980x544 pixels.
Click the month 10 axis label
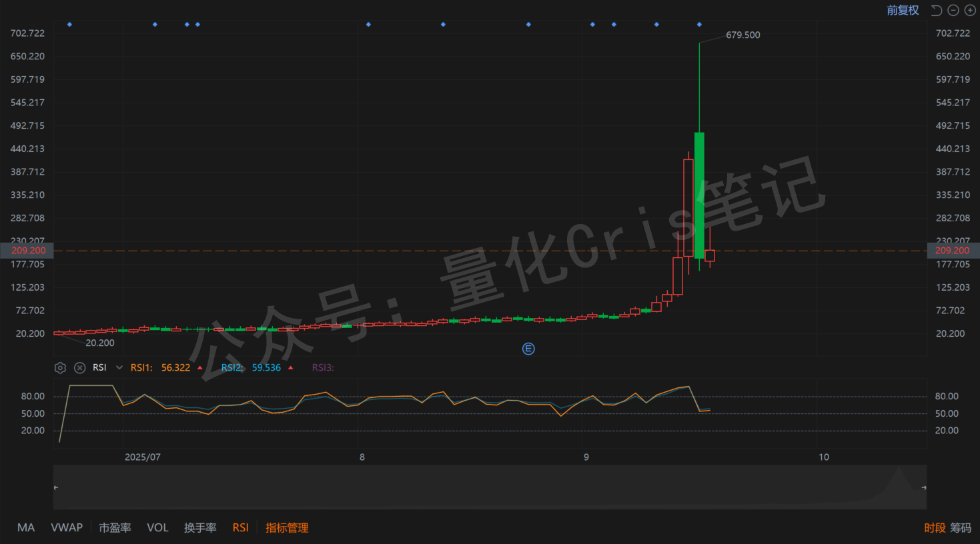[x=824, y=457]
